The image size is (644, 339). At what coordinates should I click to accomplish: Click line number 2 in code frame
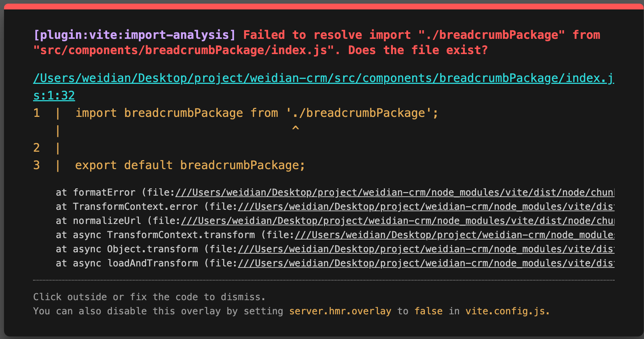[x=36, y=148]
